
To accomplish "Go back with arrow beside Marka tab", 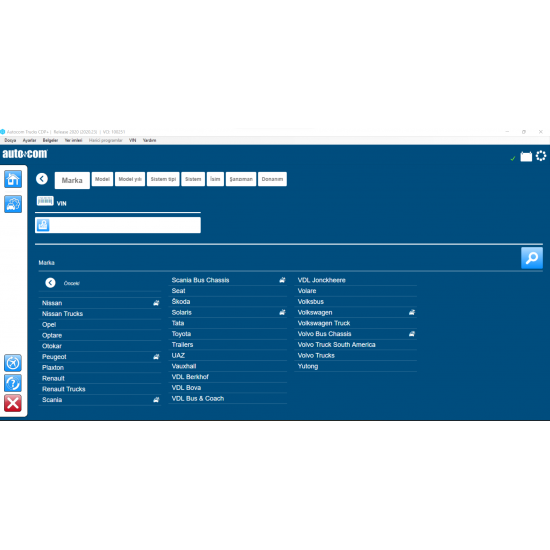I will [x=42, y=179].
